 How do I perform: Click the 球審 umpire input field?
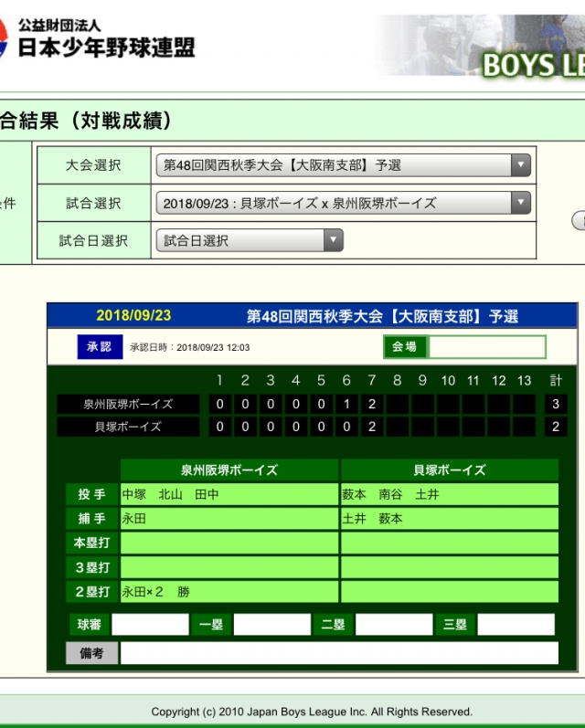[150, 625]
